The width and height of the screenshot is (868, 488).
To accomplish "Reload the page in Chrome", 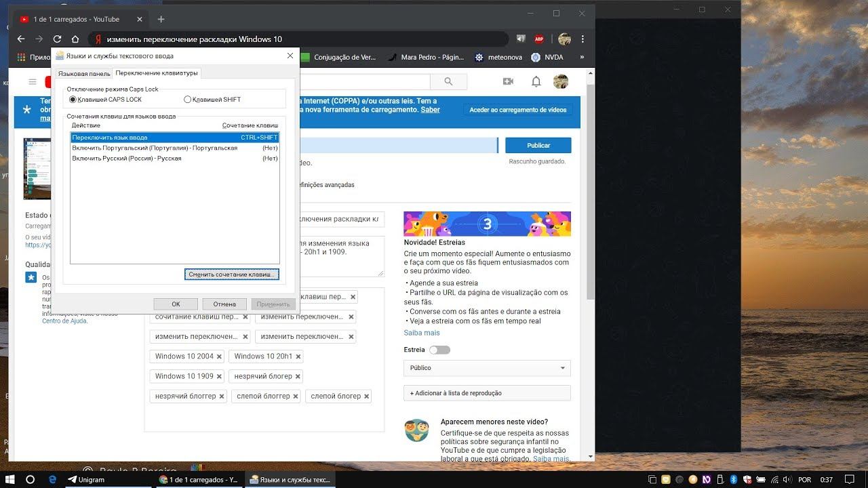I will click(x=57, y=39).
